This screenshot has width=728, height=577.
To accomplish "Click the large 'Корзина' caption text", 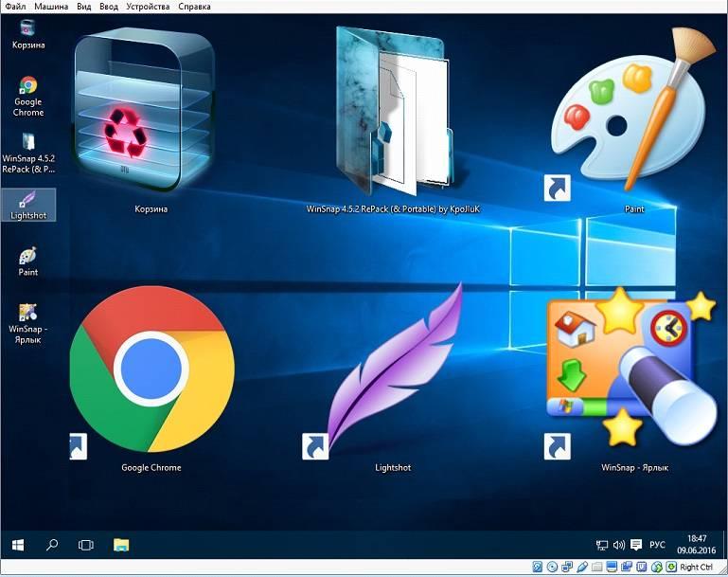I will 151,209.
